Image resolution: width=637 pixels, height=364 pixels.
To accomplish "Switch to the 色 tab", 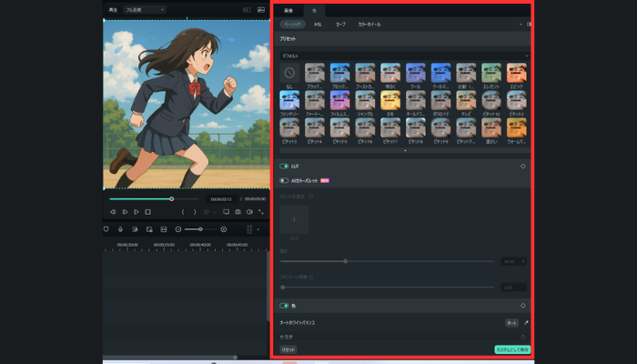I will (314, 11).
